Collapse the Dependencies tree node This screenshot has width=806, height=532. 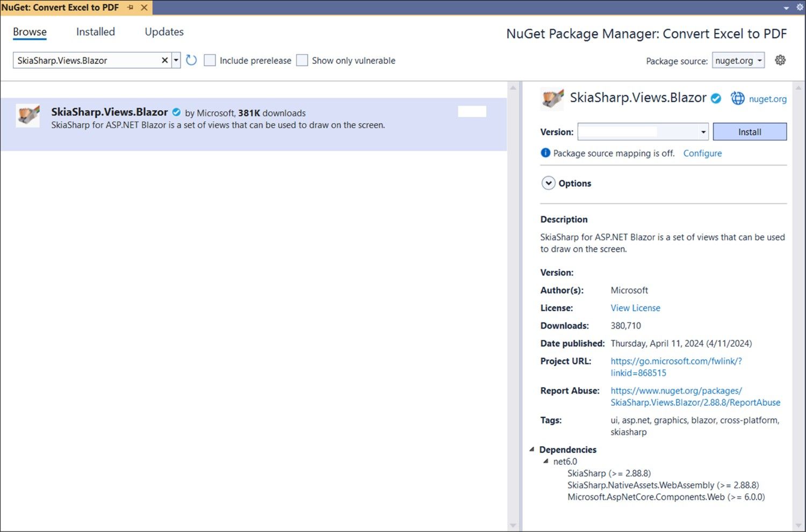(x=532, y=449)
